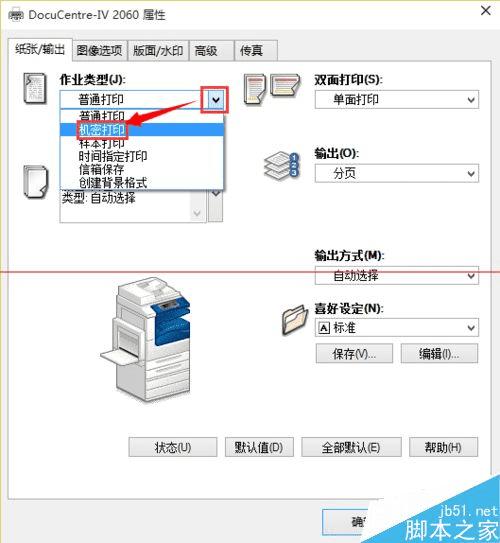Click the printer icon in title bar

(x=16, y=15)
